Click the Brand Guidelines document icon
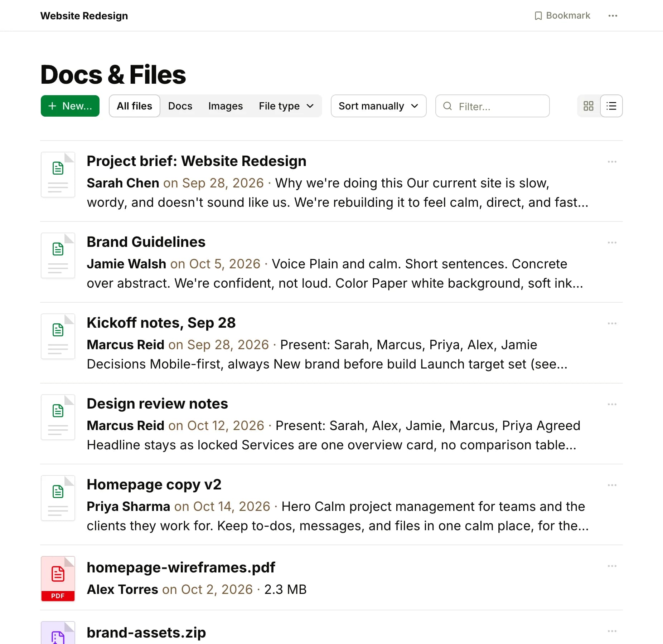Image resolution: width=663 pixels, height=644 pixels. [x=58, y=255]
